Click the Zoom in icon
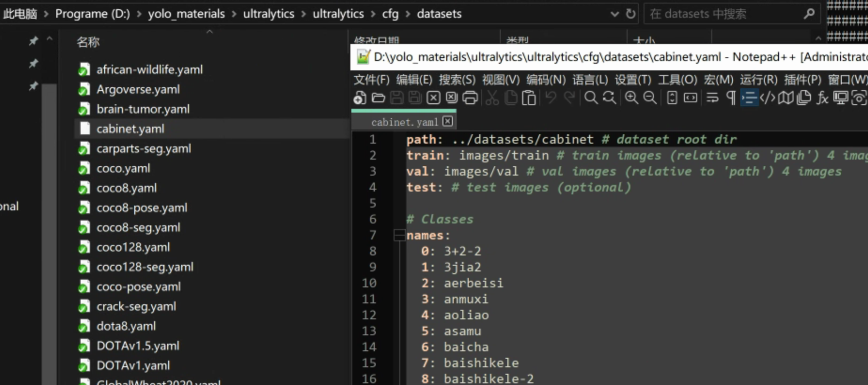The image size is (868, 385). tap(631, 98)
